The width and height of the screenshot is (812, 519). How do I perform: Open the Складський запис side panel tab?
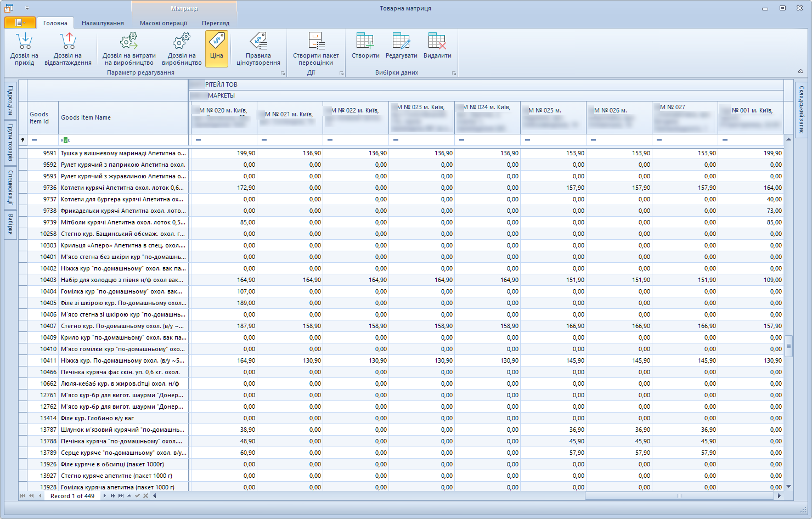point(801,109)
